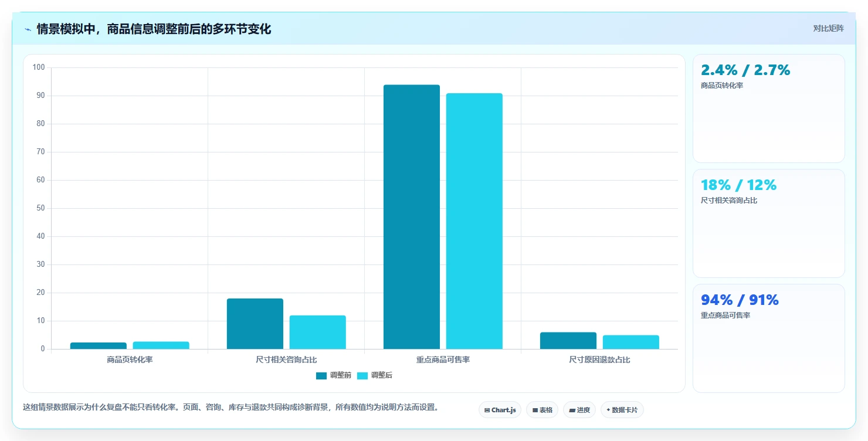Click the 调整后 bar for 商品页转化率
The height and width of the screenshot is (441, 868).
click(161, 345)
